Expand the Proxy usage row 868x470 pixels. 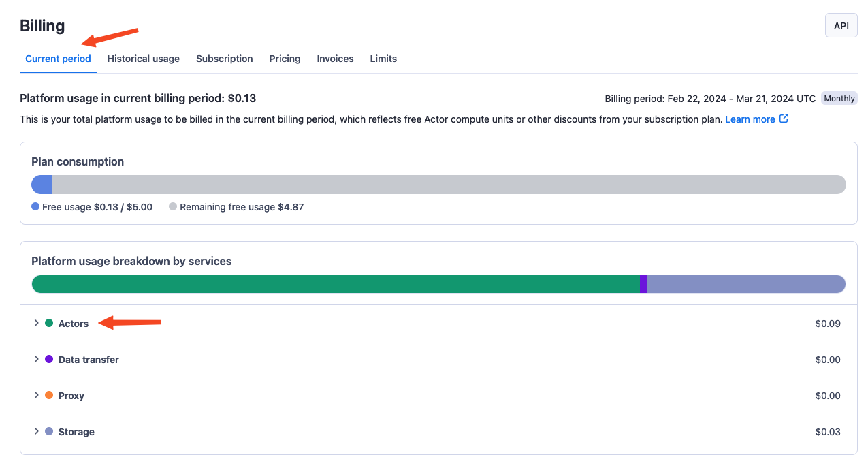point(36,395)
